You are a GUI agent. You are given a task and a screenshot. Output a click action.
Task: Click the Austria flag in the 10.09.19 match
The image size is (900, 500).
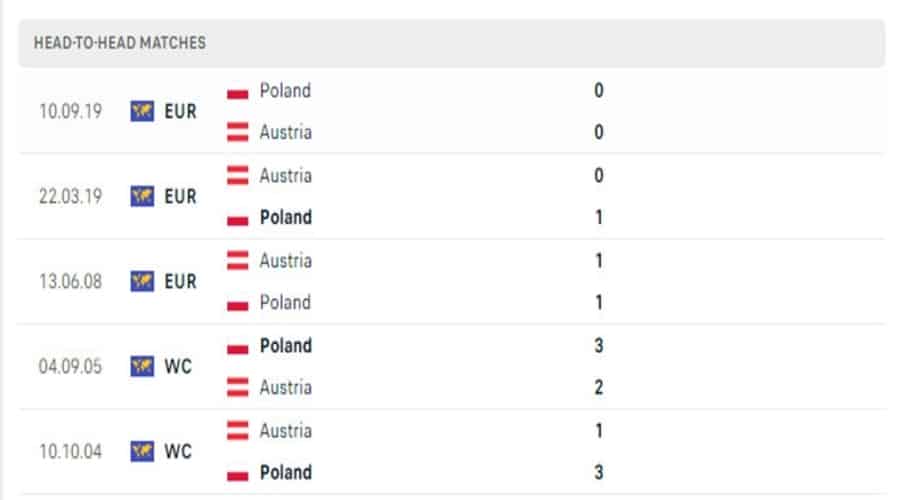pos(238,132)
